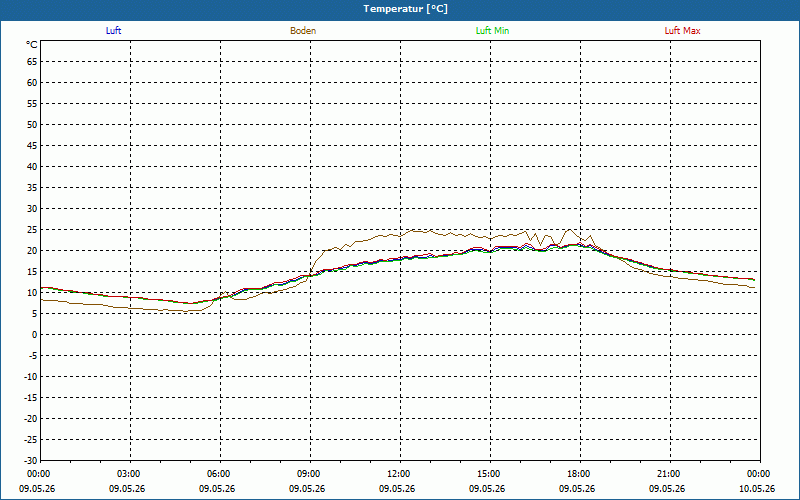Screen dimensions: 800x500
Task: Click the 15:00 time axis label
Action: [489, 474]
